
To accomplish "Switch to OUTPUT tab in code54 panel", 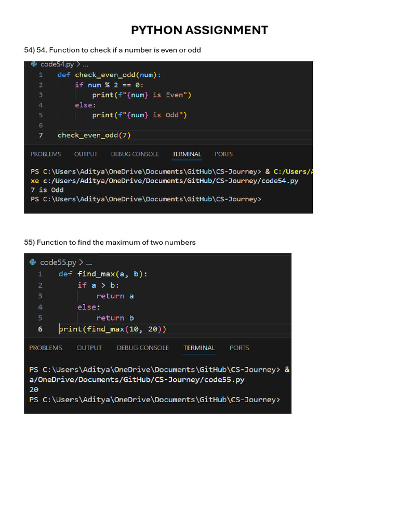I will [86, 154].
